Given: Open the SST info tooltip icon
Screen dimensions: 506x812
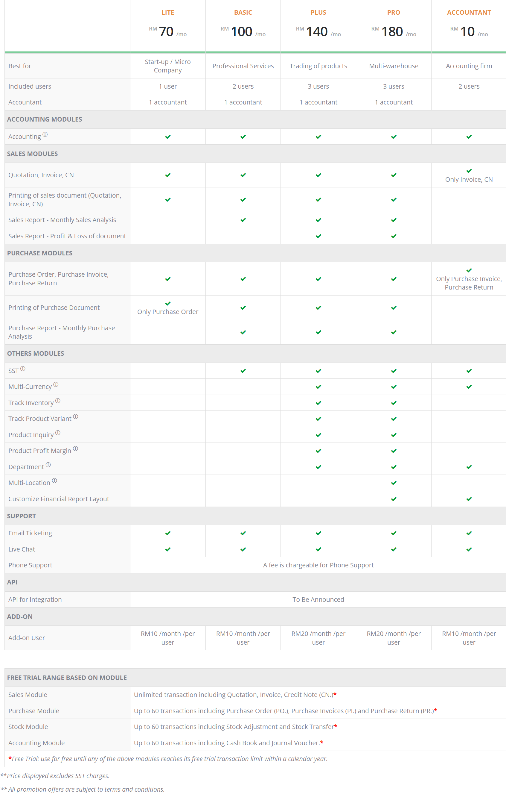Looking at the screenshot, I should coord(23,369).
